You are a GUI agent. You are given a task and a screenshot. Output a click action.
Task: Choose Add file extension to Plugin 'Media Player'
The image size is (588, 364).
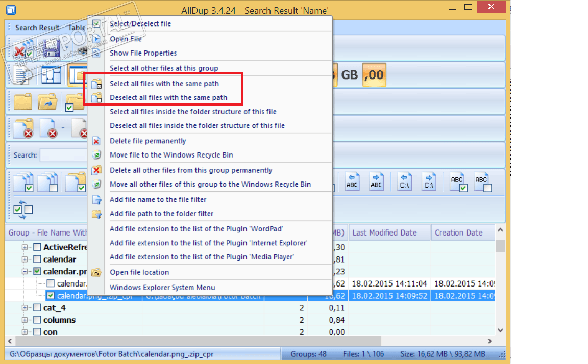tap(202, 257)
